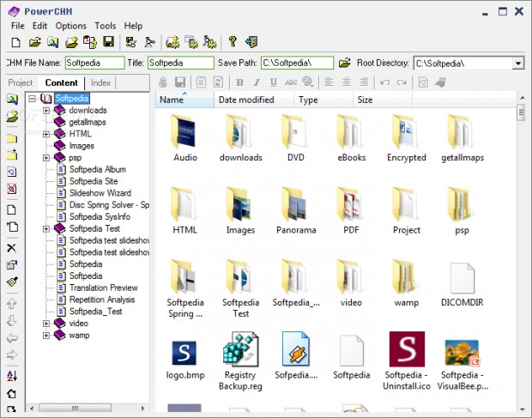The width and height of the screenshot is (532, 418).
Task: Click the blank page icon in left sidebar
Action: pos(11,209)
